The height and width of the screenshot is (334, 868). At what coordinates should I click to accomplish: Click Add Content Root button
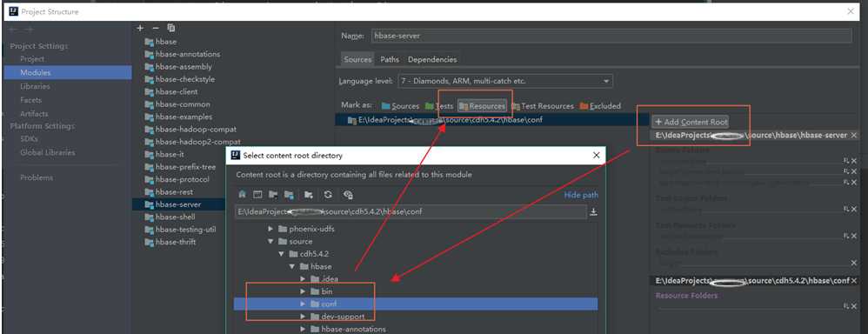pos(691,122)
